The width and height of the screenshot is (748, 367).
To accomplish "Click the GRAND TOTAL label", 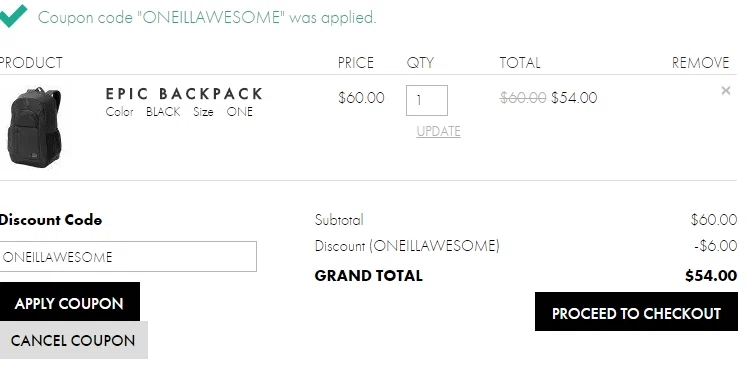I will [x=369, y=276].
